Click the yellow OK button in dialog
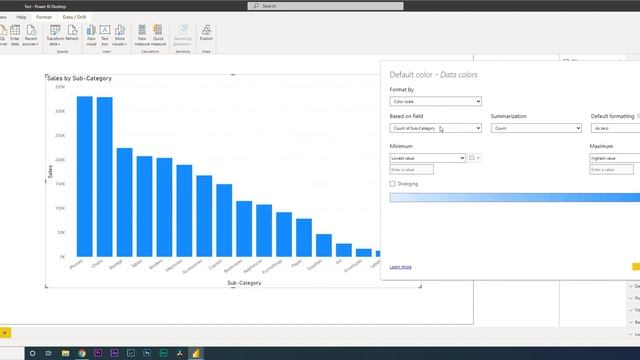The image size is (640, 360). [x=636, y=267]
